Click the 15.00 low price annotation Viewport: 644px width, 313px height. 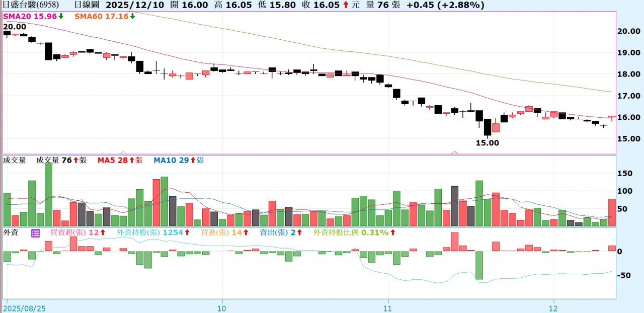(x=487, y=143)
